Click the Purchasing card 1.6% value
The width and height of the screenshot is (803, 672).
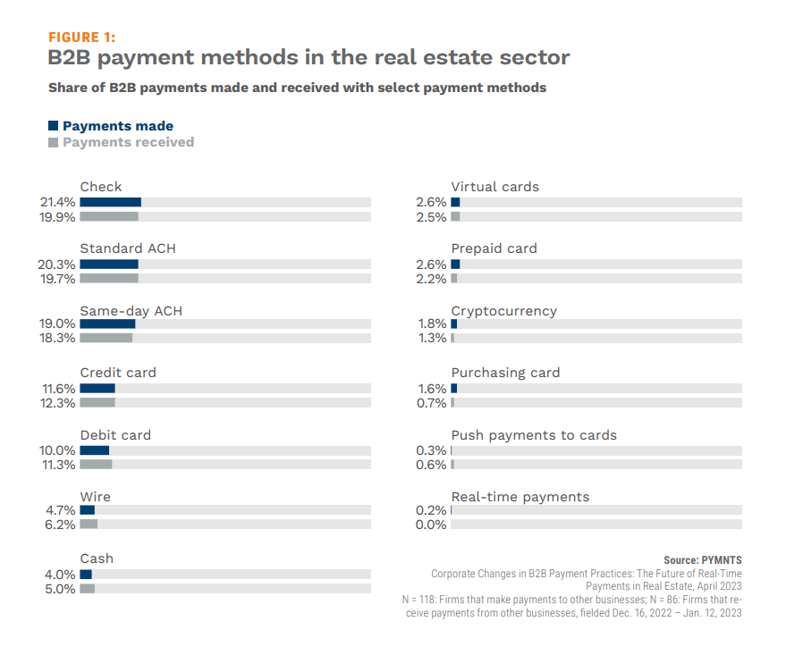(431, 389)
